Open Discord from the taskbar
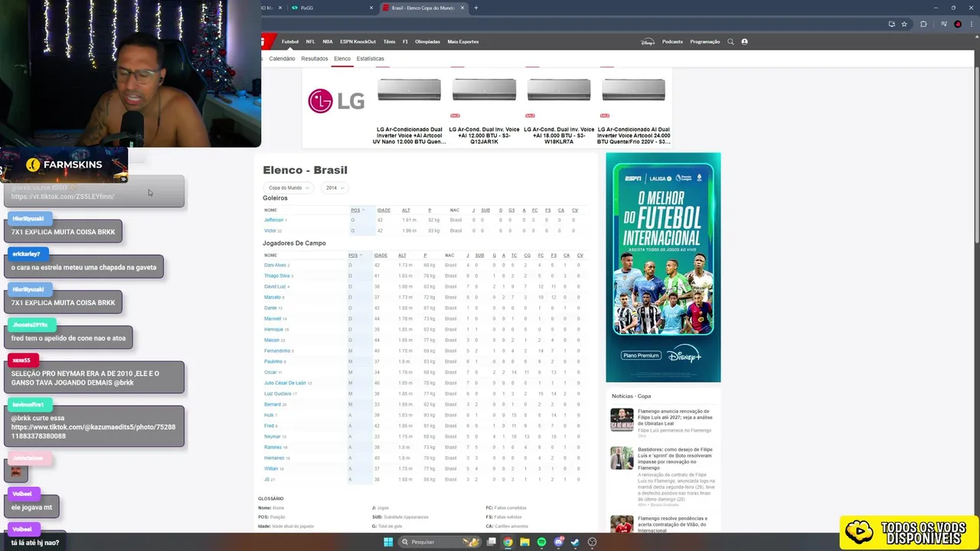 (x=558, y=542)
